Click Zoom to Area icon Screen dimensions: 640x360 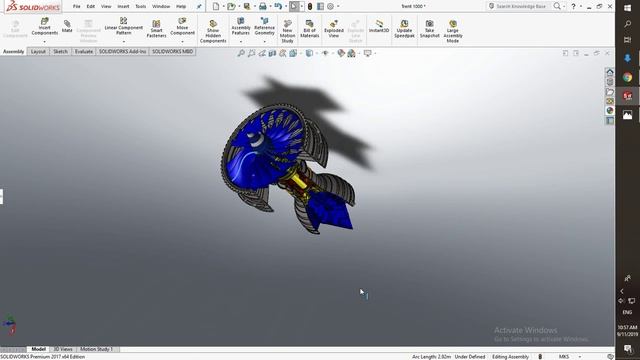[251, 53]
